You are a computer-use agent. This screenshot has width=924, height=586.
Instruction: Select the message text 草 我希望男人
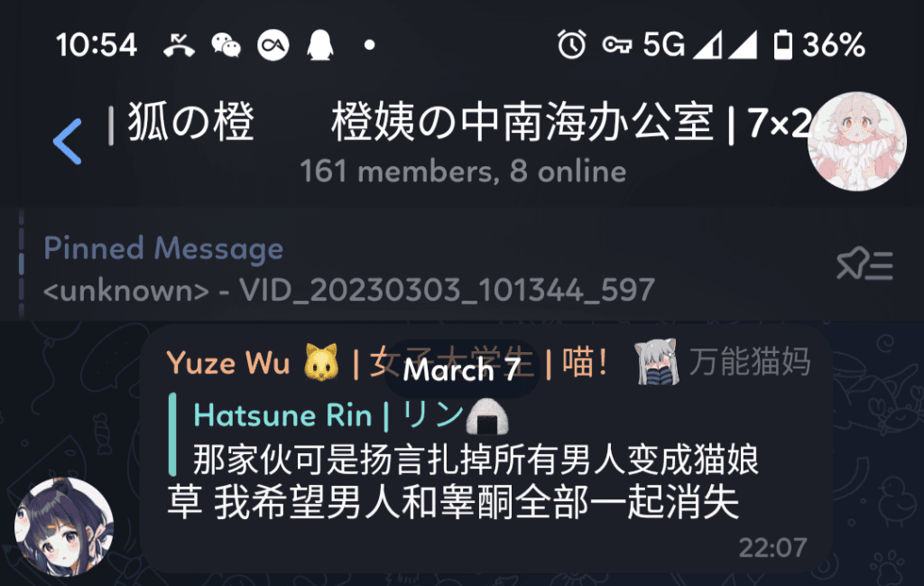[x=284, y=503]
